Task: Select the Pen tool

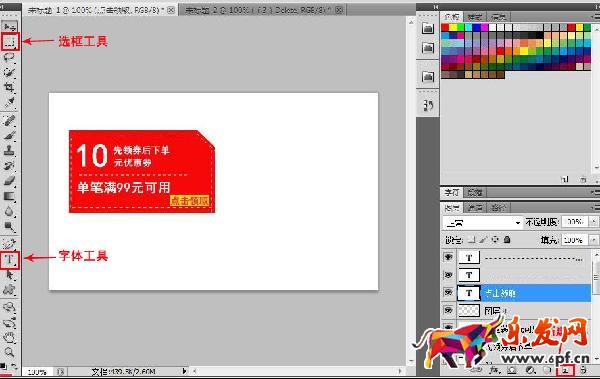Action: [x=10, y=243]
